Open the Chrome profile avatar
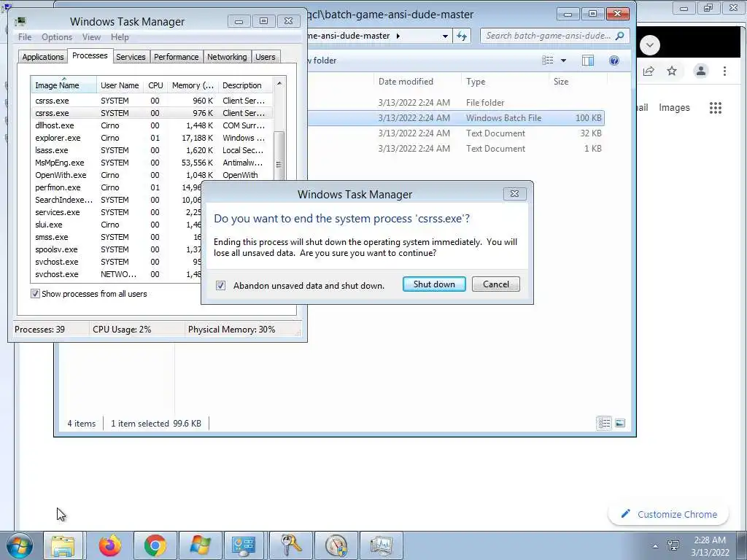Screen dimensions: 747x560 [x=701, y=71]
